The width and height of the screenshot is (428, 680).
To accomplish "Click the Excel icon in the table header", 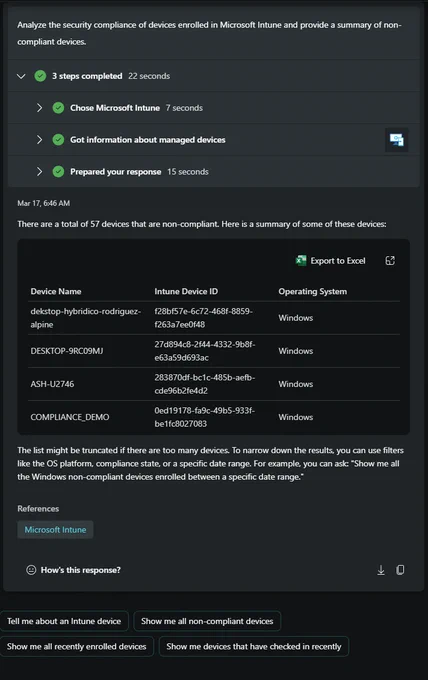I will (301, 261).
